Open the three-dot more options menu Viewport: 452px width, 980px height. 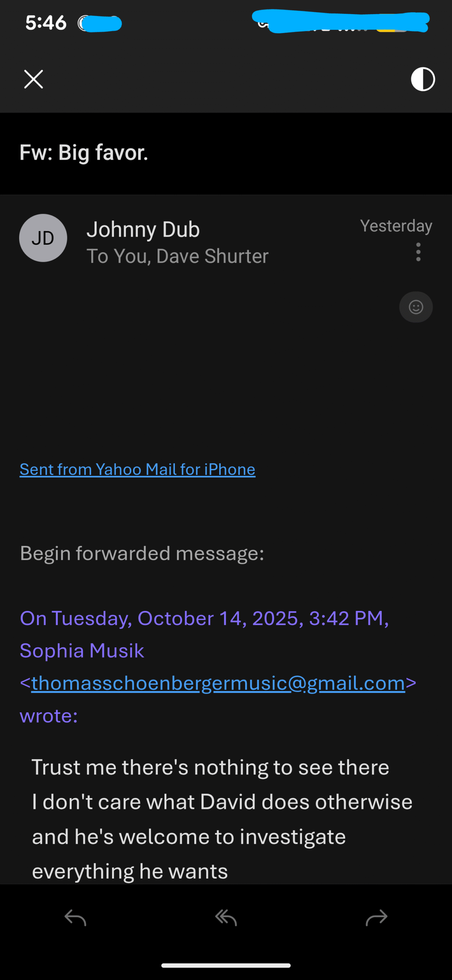pyautogui.click(x=418, y=252)
